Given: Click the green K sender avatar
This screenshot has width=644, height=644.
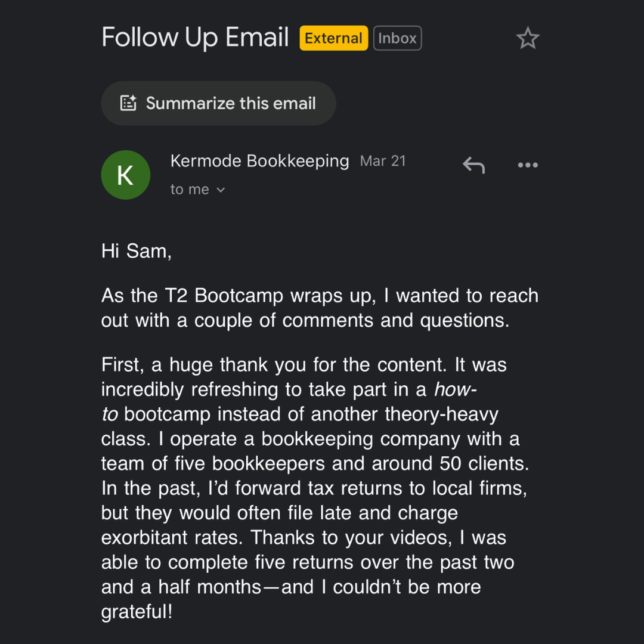Looking at the screenshot, I should click(x=125, y=175).
